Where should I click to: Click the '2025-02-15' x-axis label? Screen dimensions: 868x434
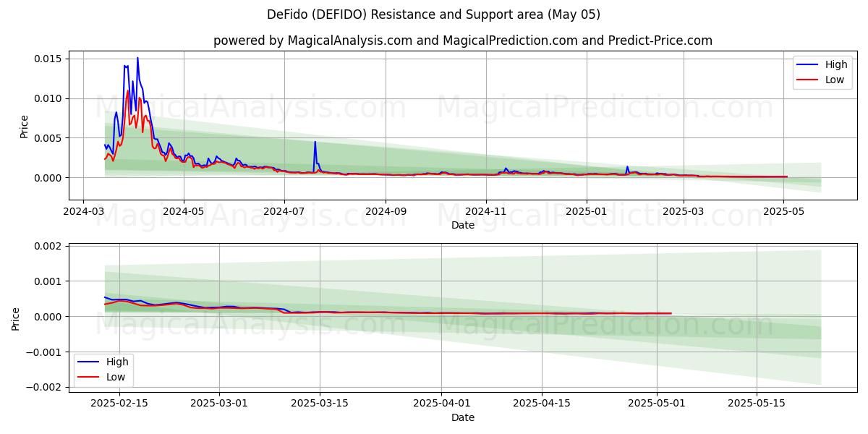click(x=120, y=404)
